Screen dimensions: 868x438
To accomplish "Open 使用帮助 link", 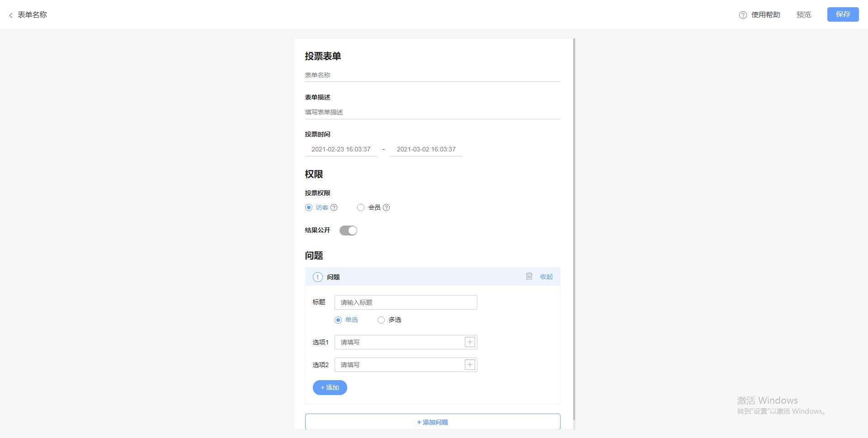I will point(766,15).
